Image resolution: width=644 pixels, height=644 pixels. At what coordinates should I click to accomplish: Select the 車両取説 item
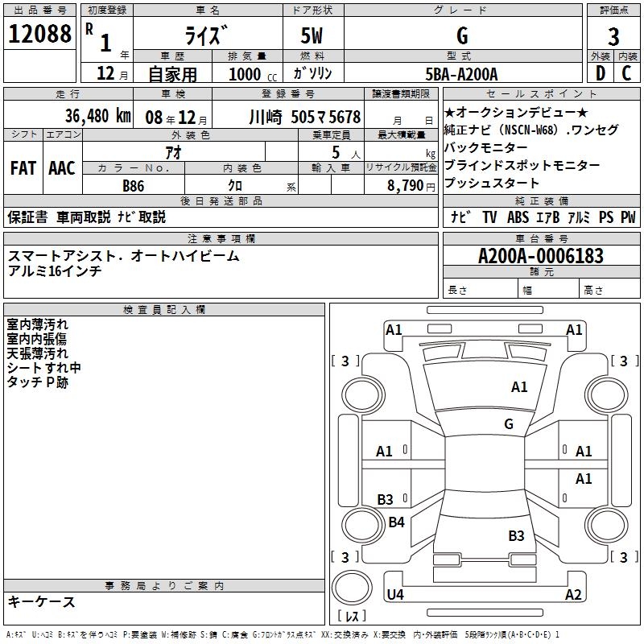84,217
